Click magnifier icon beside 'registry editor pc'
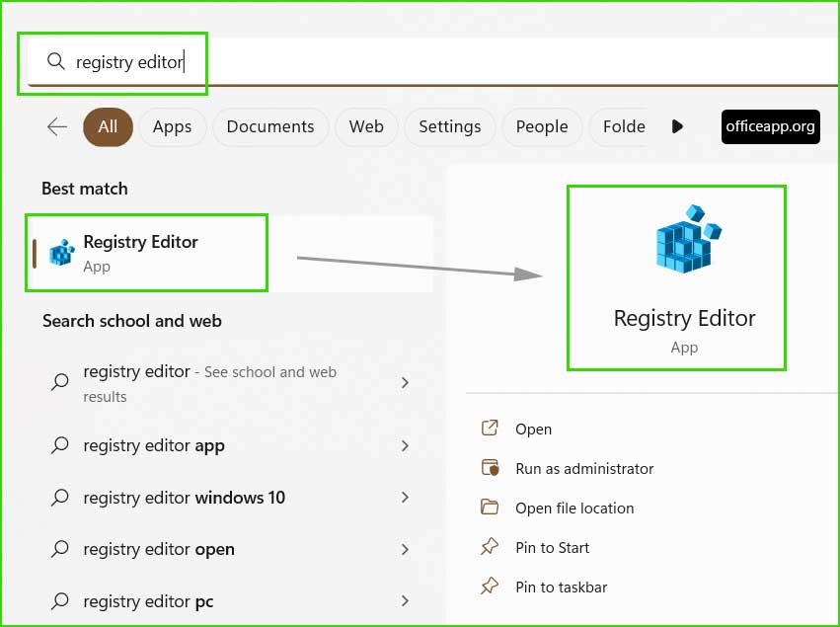This screenshot has height=627, width=840. pos(60,600)
